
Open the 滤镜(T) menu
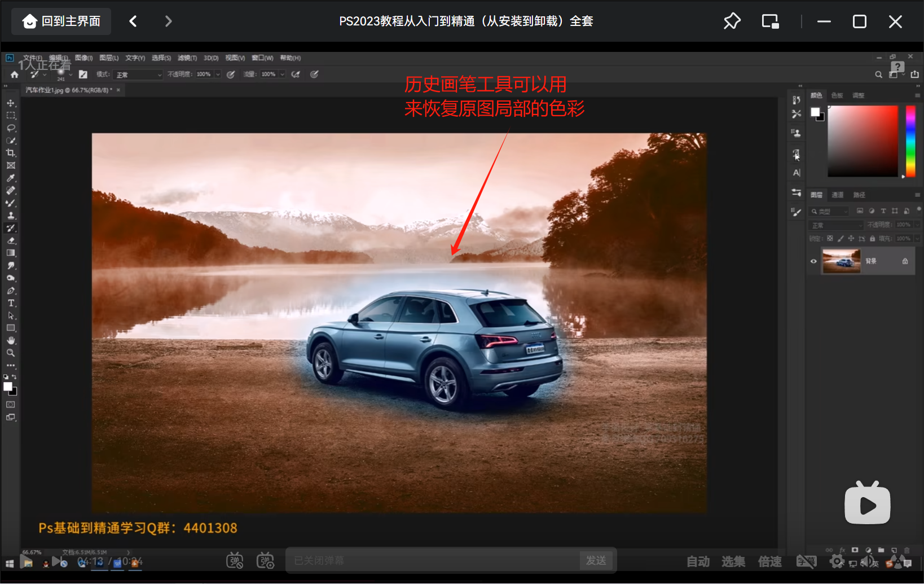[x=187, y=58]
